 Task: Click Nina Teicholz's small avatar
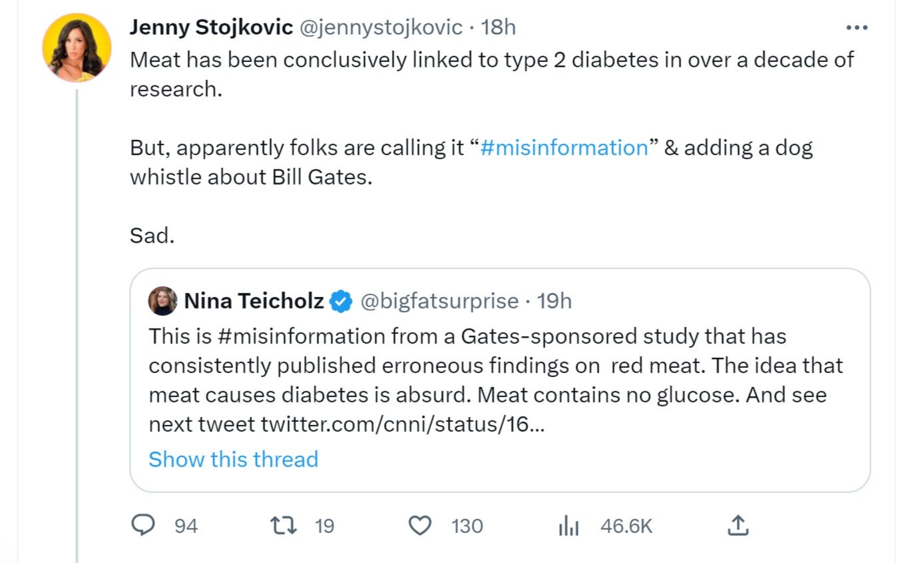click(x=163, y=301)
